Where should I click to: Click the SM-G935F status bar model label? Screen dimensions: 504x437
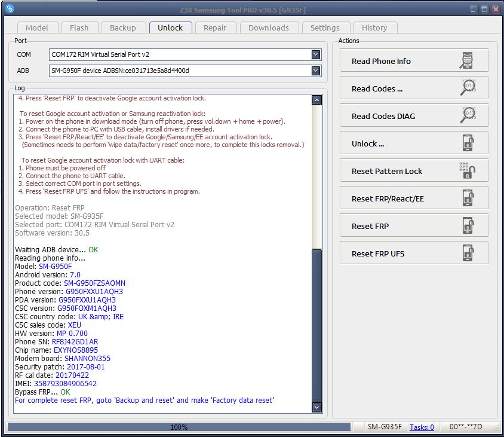tap(385, 427)
